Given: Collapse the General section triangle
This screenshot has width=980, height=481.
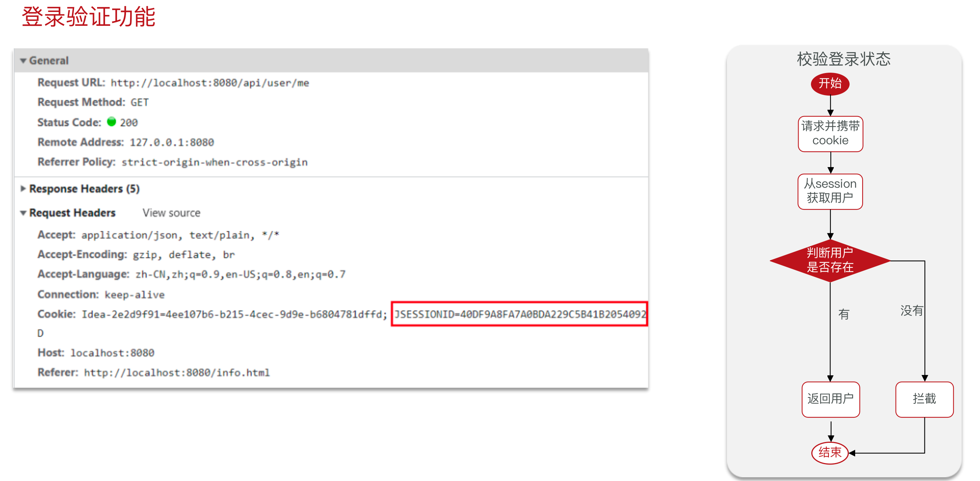Looking at the screenshot, I should pyautogui.click(x=23, y=61).
